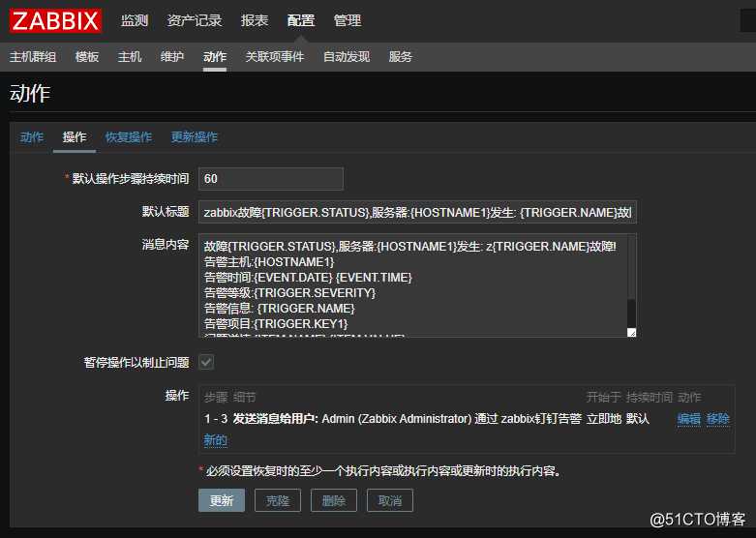Open the 监测 top menu
The image size is (756, 538).
[134, 20]
